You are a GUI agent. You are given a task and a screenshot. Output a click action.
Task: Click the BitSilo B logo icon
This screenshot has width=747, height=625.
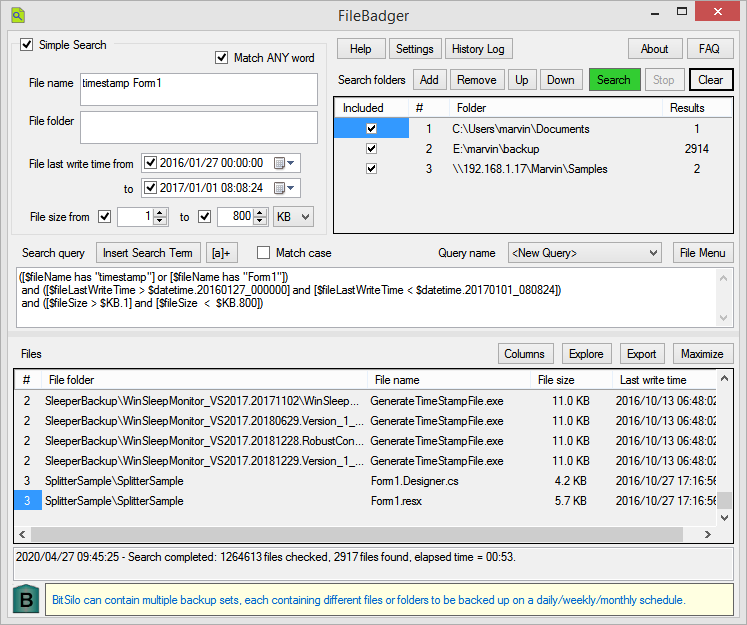[26, 599]
